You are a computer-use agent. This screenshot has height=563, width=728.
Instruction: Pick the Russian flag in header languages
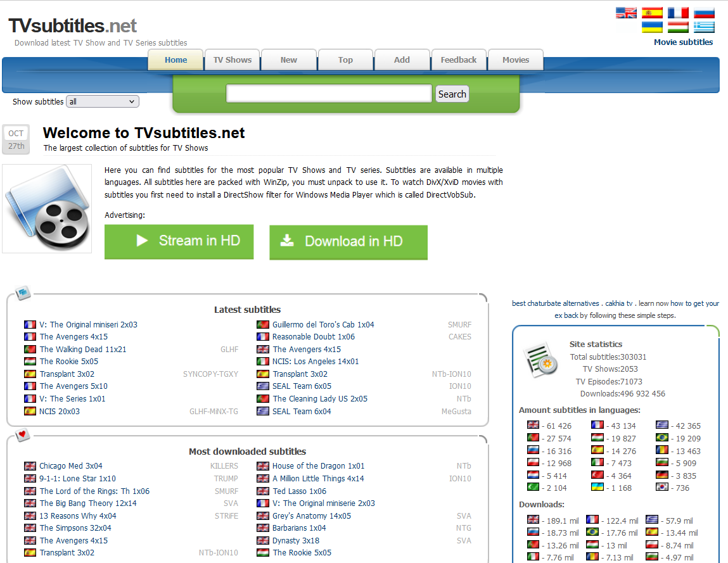[x=704, y=13]
